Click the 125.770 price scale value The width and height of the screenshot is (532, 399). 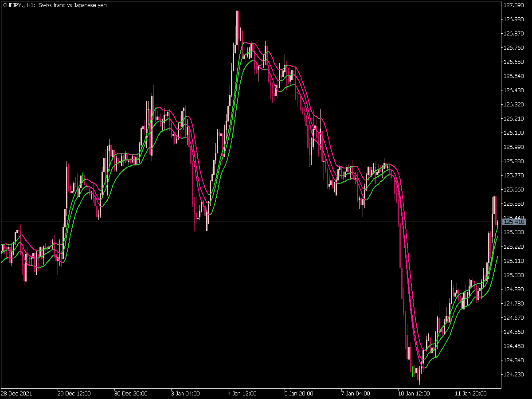[514, 176]
